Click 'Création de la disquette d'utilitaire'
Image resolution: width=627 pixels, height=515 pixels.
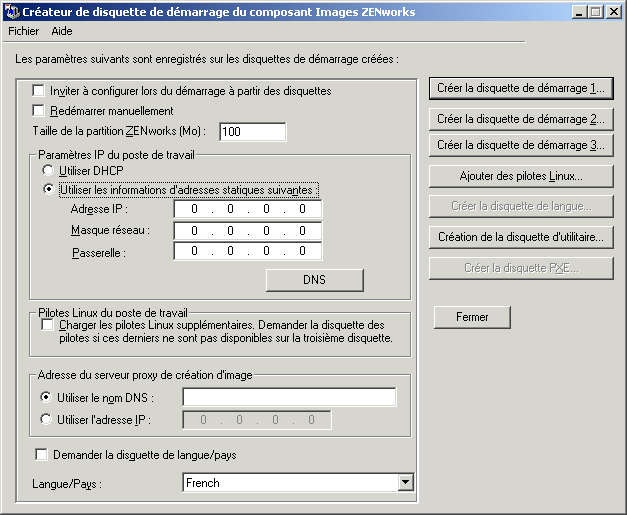[x=521, y=237]
